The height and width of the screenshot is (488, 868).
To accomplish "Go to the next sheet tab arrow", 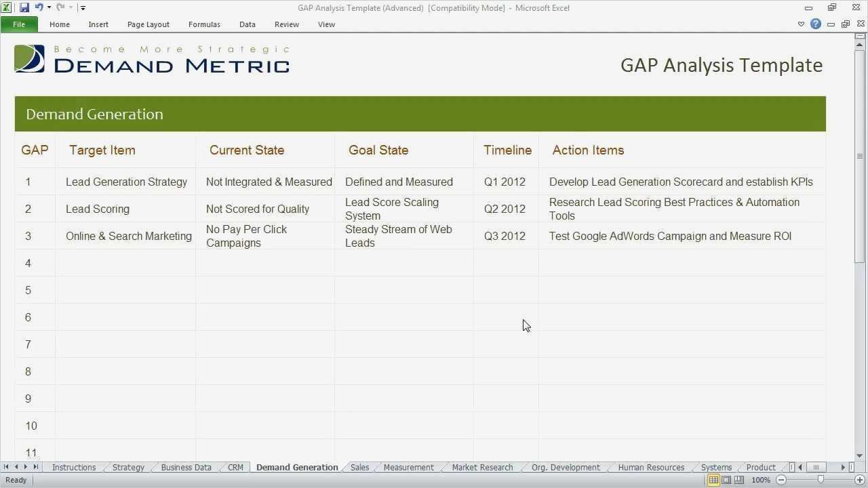I will point(26,467).
